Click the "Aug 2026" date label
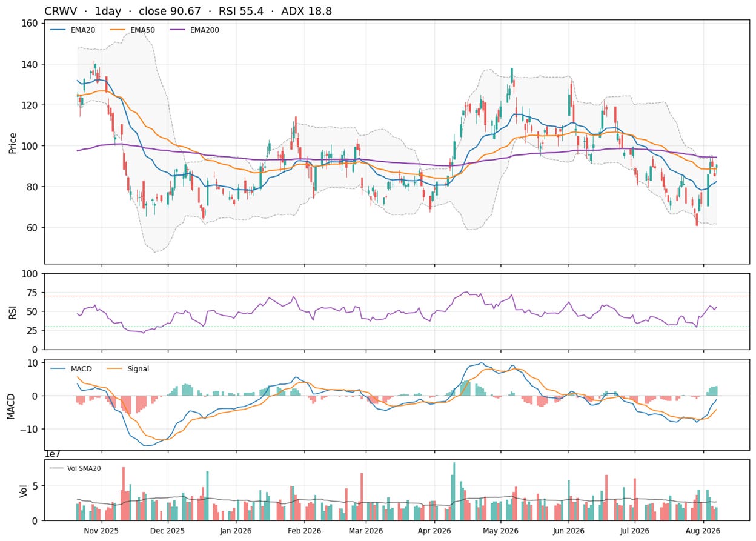The height and width of the screenshot is (541, 756). click(703, 531)
